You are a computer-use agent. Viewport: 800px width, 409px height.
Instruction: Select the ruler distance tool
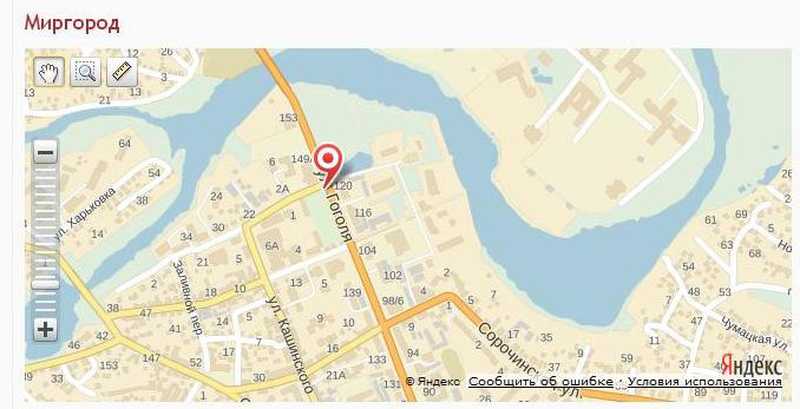[122, 72]
